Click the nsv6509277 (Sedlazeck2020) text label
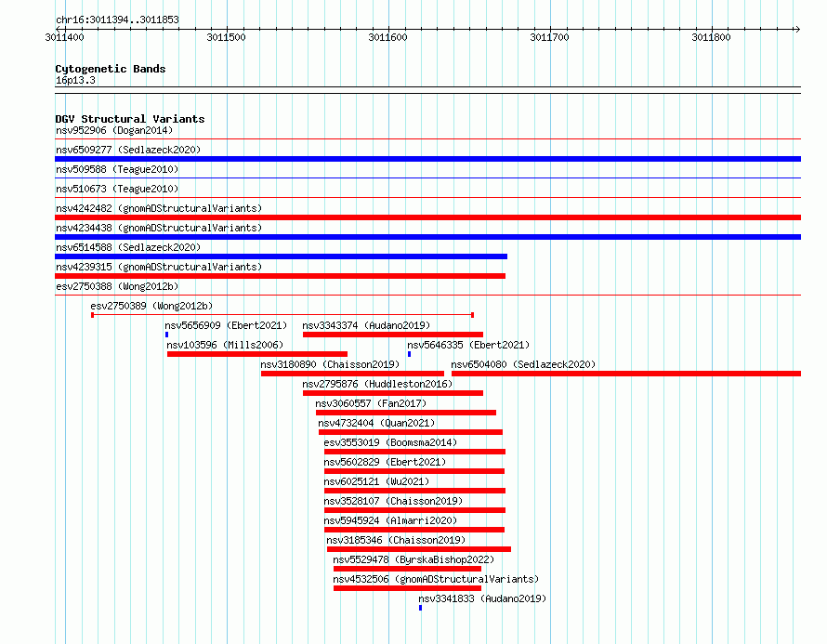The width and height of the screenshot is (827, 644). [x=128, y=150]
